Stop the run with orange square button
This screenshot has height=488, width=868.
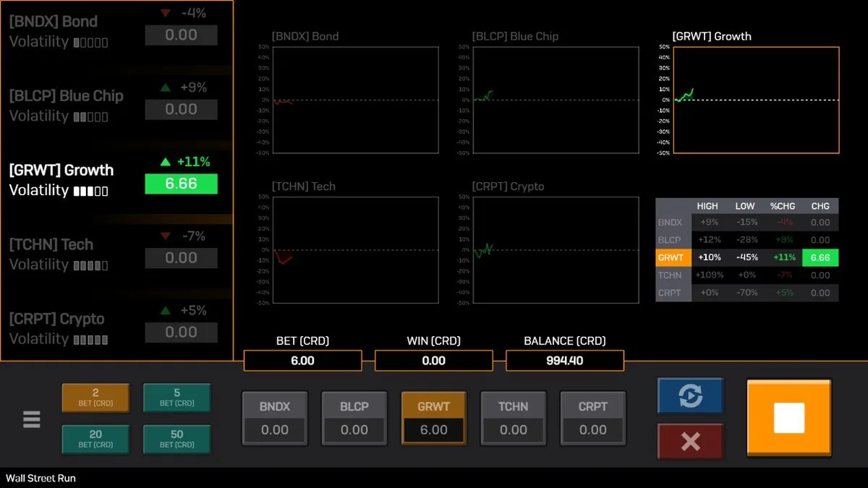tap(788, 418)
